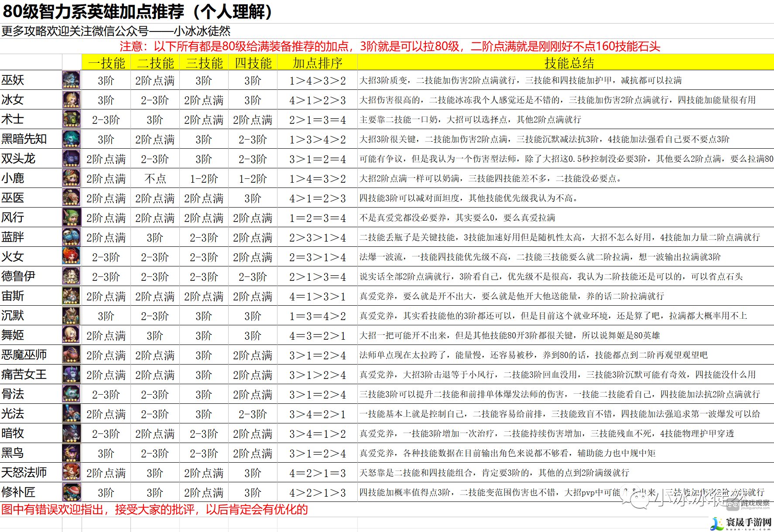The width and height of the screenshot is (774, 532).
Task: Select the 一技能 column header
Action: tap(106, 63)
